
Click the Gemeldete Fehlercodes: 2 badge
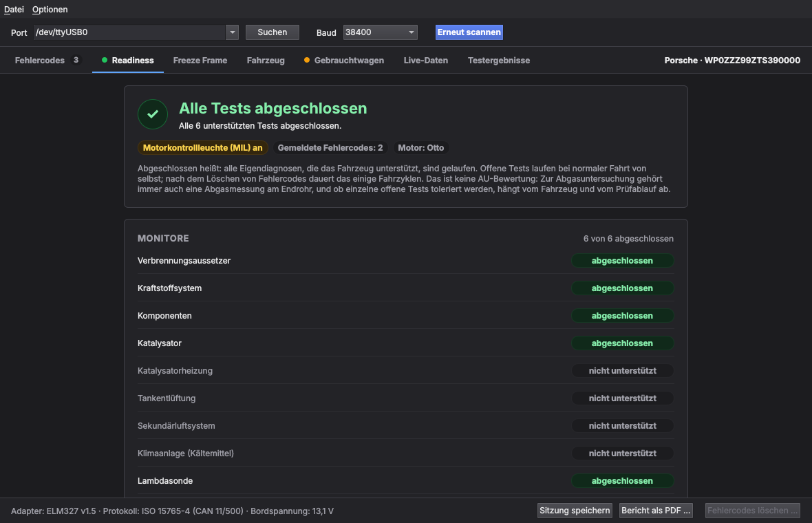click(x=330, y=147)
